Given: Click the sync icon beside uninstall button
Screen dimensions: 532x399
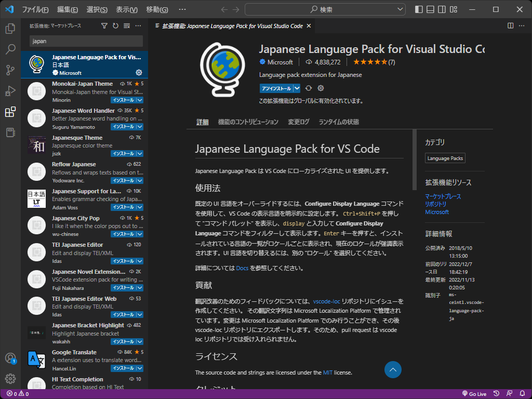Looking at the screenshot, I should (x=309, y=88).
